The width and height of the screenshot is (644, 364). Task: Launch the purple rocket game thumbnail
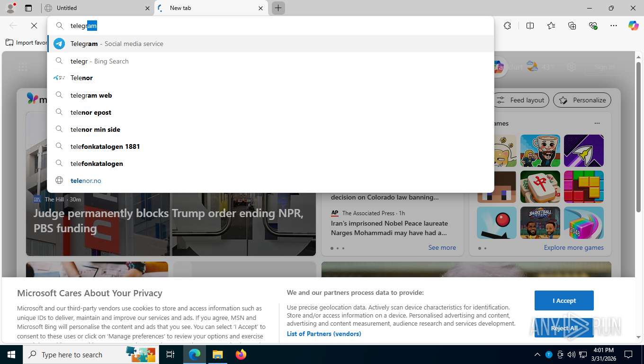(584, 151)
